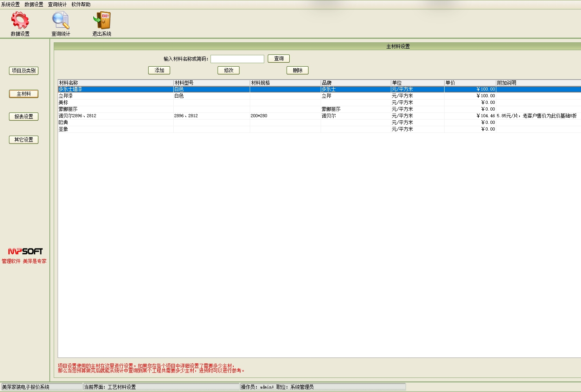Click the 退出系统 exit door icon
The width and height of the screenshot is (581, 392).
[x=102, y=21]
